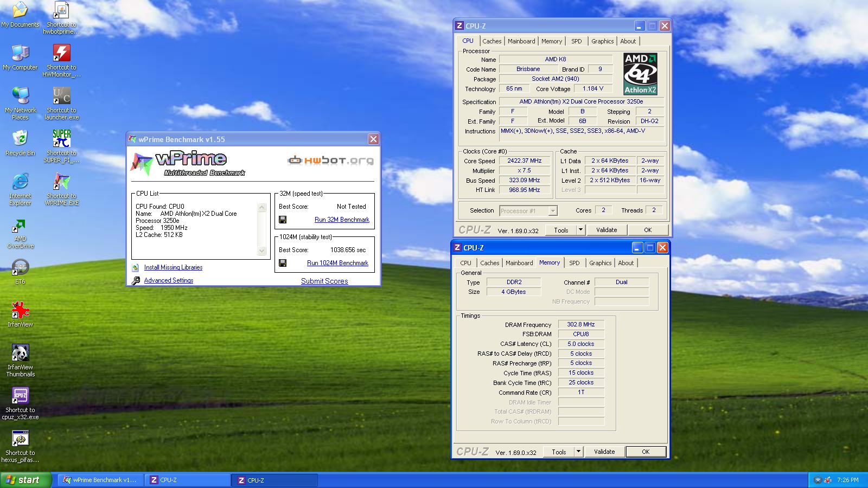Open About tab in upper CPU-Z
This screenshot has width=868, height=488.
click(x=628, y=41)
